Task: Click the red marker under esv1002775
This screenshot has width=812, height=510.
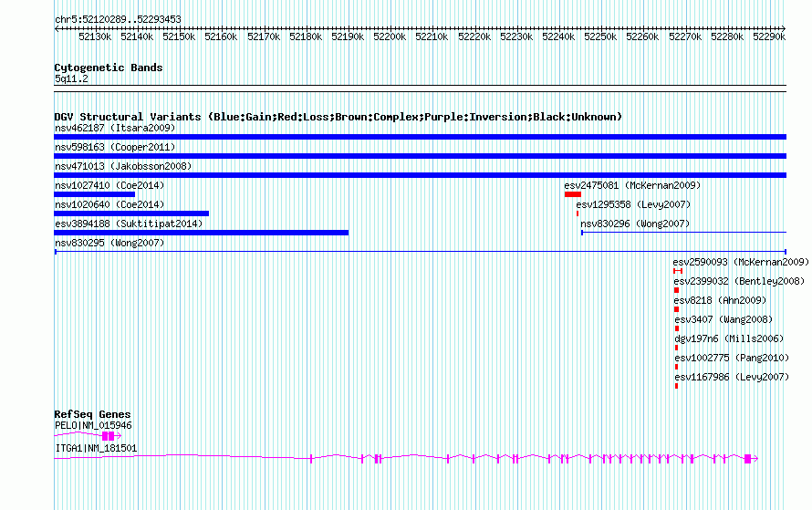Action: (x=676, y=367)
